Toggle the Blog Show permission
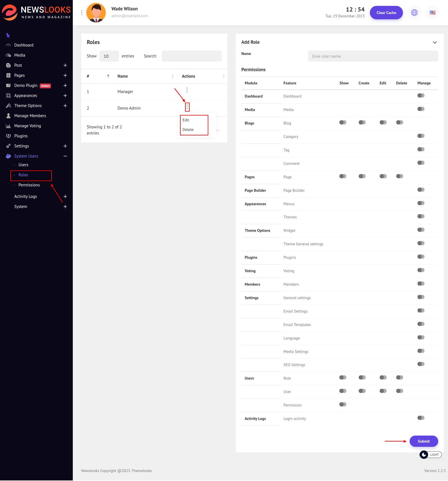Screen dimensions: 448x481 click(343, 122)
